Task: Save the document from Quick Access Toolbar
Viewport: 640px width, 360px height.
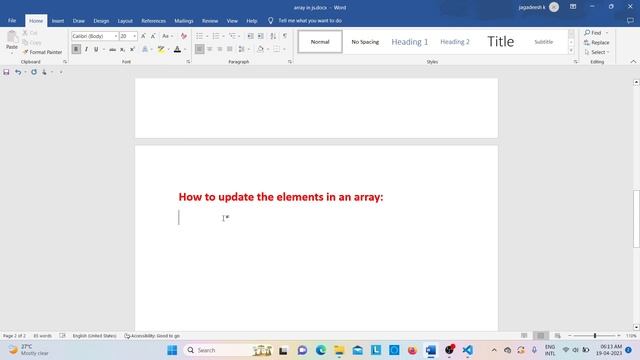Action: pyautogui.click(x=6, y=72)
